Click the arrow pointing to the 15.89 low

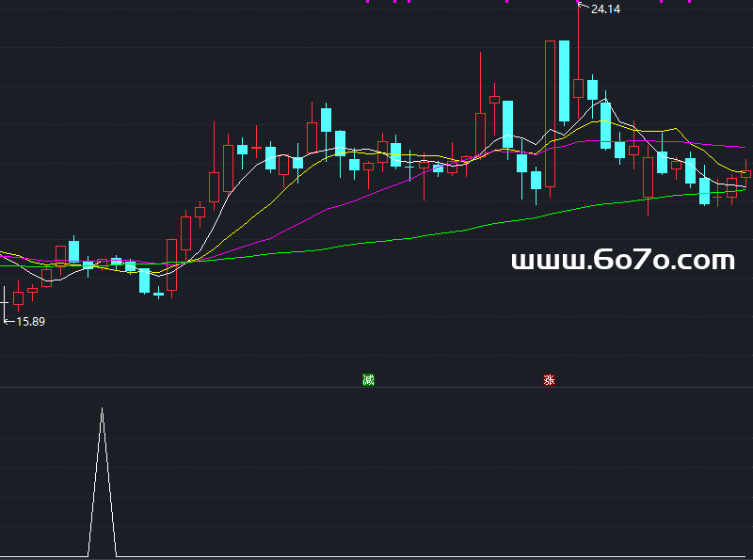coord(8,321)
